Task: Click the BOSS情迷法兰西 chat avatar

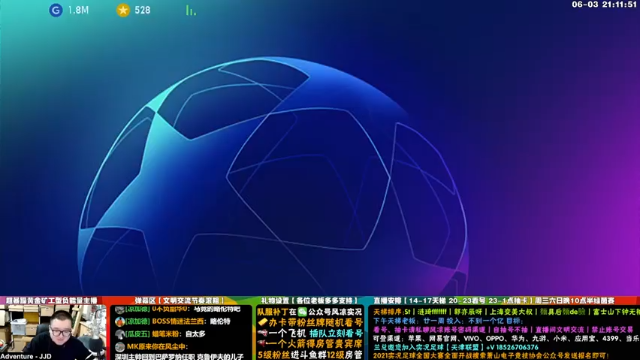Action: [120, 322]
